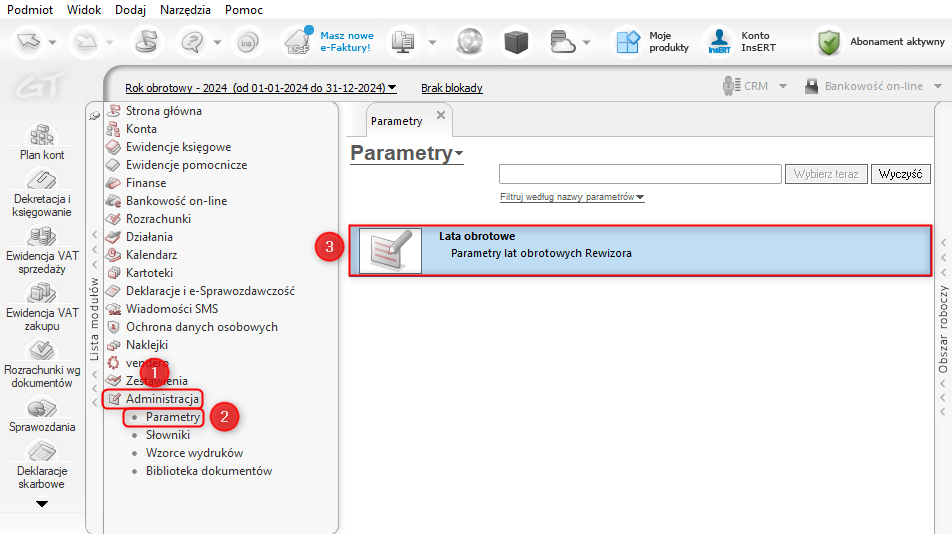Open the Dodaj menu

[131, 10]
